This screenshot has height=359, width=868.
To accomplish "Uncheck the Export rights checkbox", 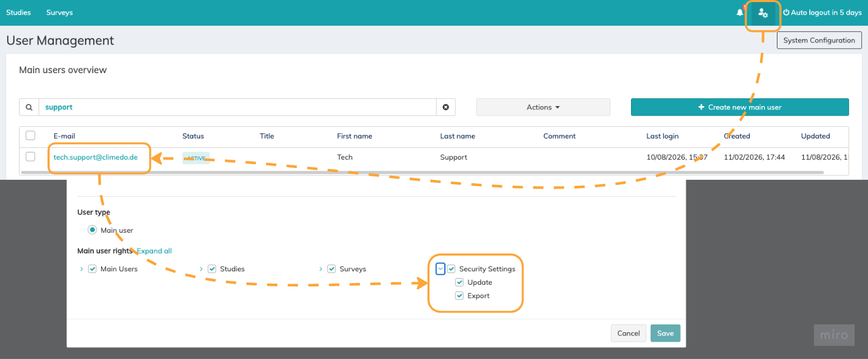I will tap(459, 296).
